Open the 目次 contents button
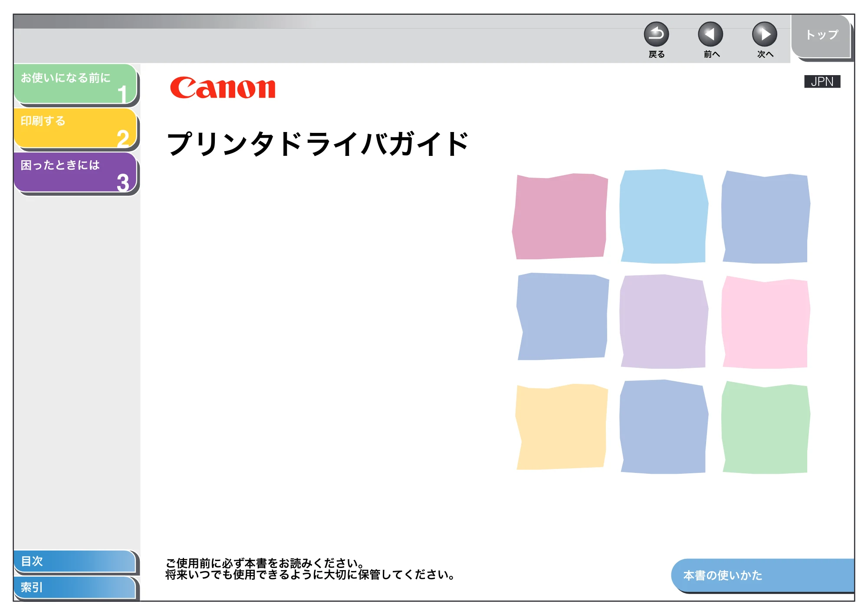Screen dimensions: 868x614 coord(75,561)
